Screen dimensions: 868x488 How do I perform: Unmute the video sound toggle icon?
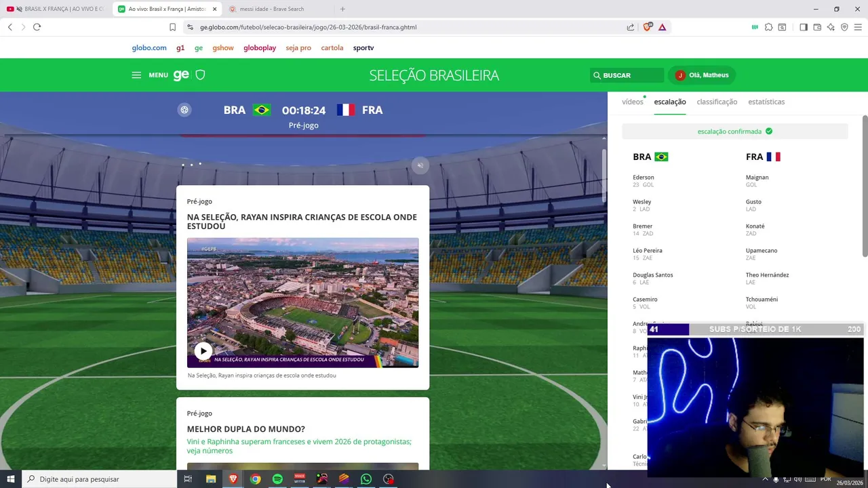(x=420, y=165)
